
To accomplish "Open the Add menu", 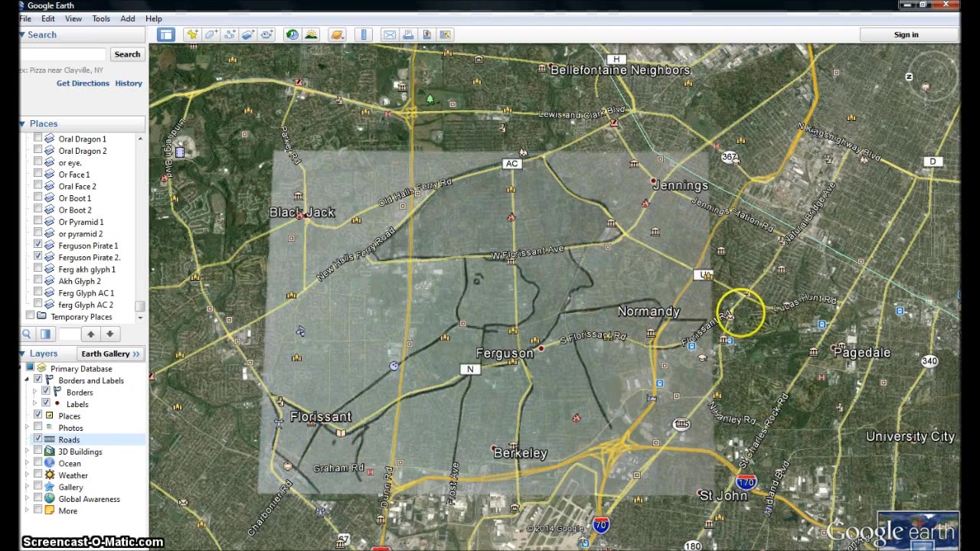I will tap(128, 18).
